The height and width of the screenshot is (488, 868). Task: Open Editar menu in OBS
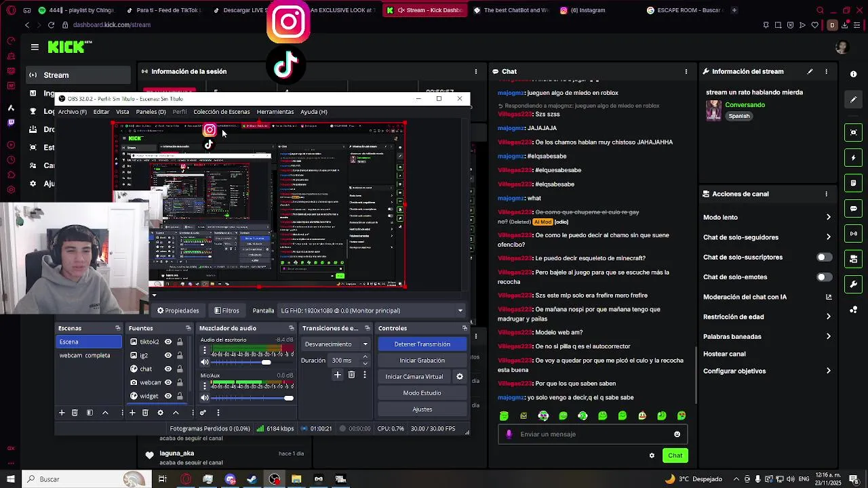tap(101, 112)
